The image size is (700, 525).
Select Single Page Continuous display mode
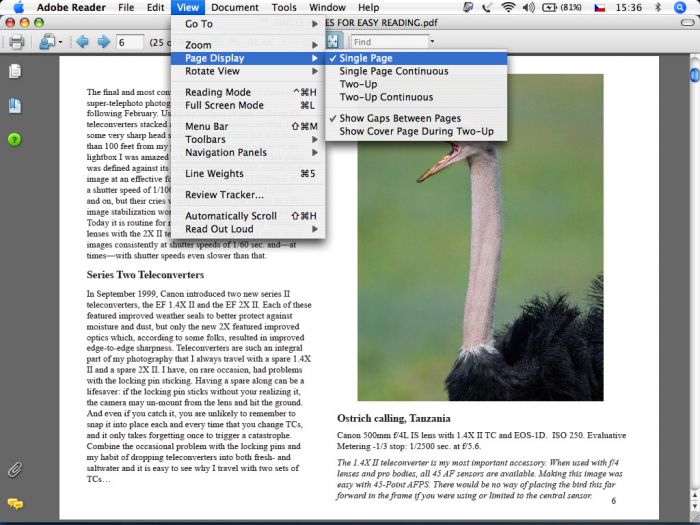click(393, 72)
